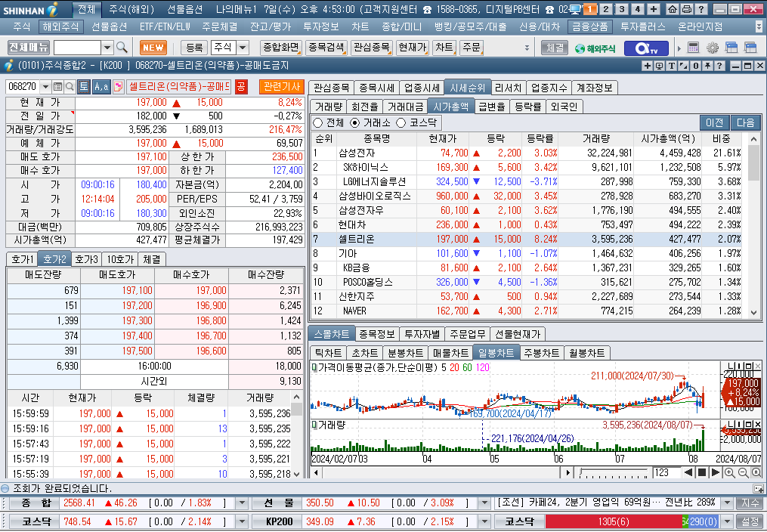The width and height of the screenshot is (767, 532).
Task: Click the magnifier icon next to the menu search box
Action: pos(122,48)
